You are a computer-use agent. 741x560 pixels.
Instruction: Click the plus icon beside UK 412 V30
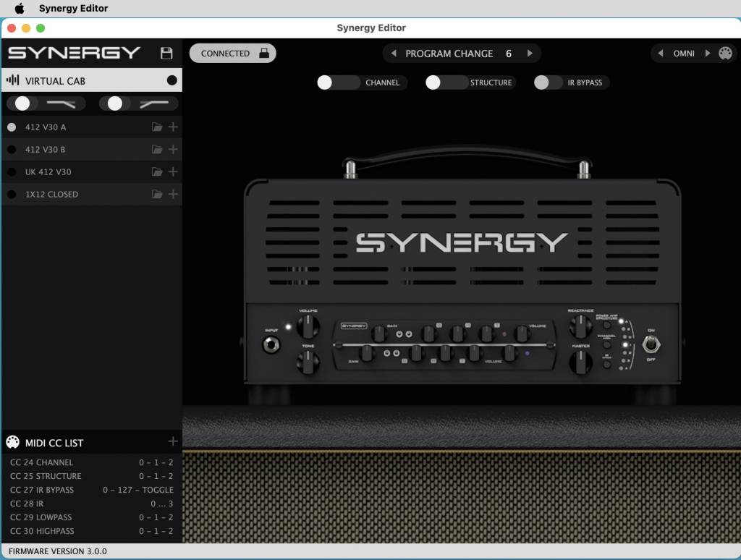pyautogui.click(x=173, y=171)
